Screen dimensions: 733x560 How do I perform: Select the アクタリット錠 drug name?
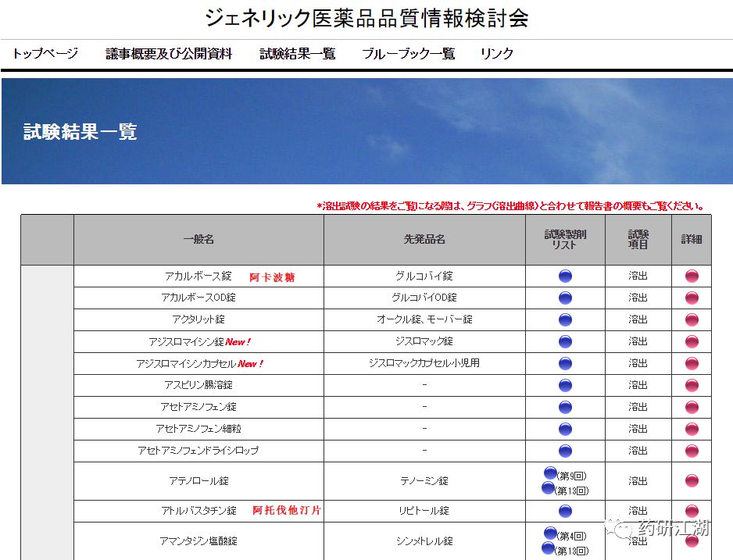[x=198, y=319]
